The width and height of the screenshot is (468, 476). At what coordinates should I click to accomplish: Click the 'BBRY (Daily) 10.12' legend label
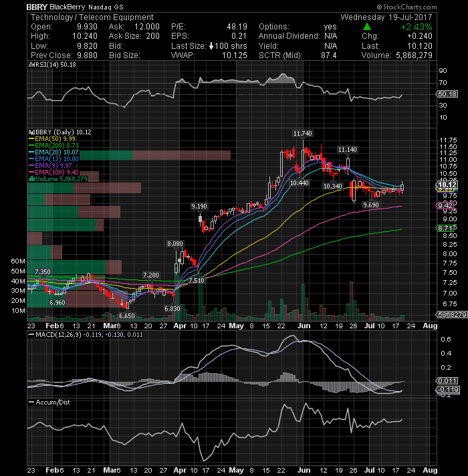click(x=64, y=132)
